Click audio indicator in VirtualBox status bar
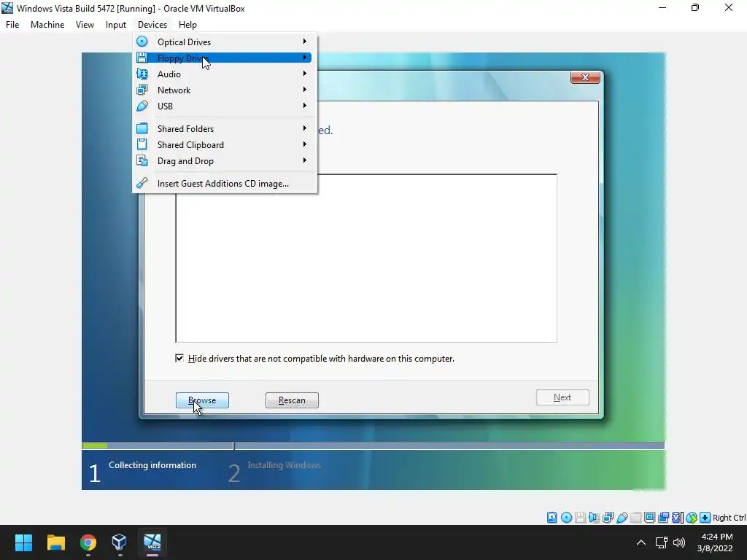 pos(594,518)
